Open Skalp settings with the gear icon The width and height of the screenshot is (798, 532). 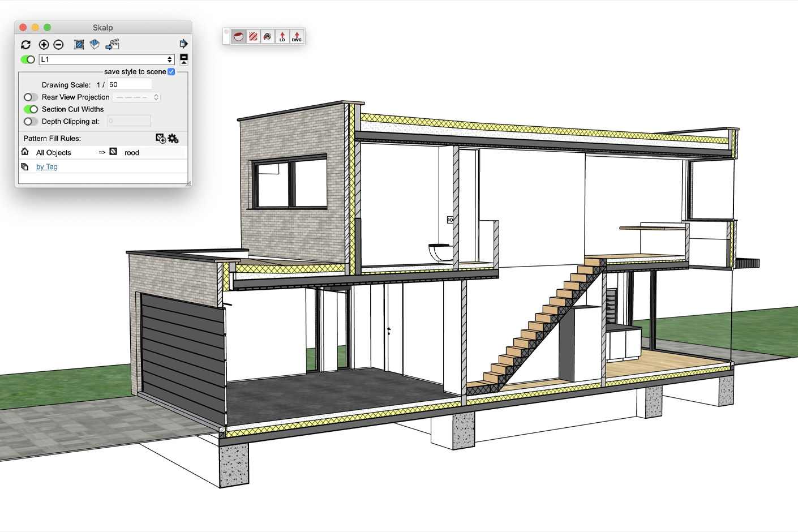pyautogui.click(x=174, y=138)
